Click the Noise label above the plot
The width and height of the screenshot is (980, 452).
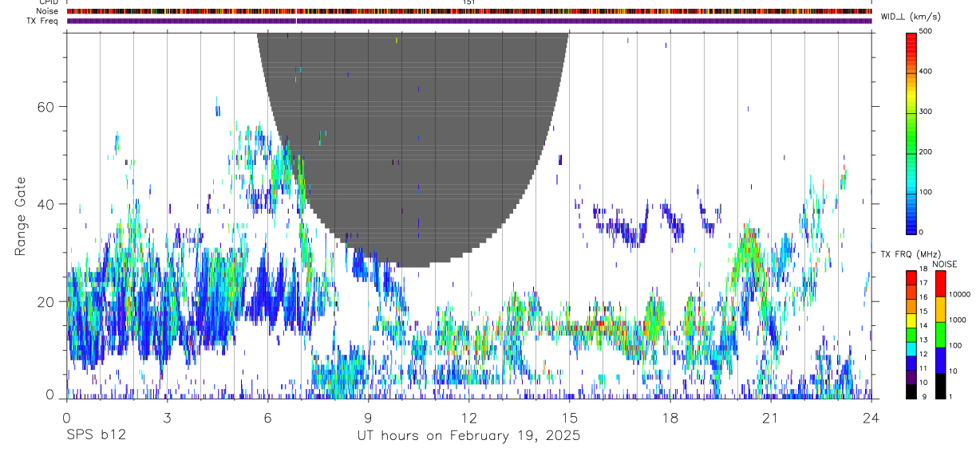pyautogui.click(x=49, y=12)
